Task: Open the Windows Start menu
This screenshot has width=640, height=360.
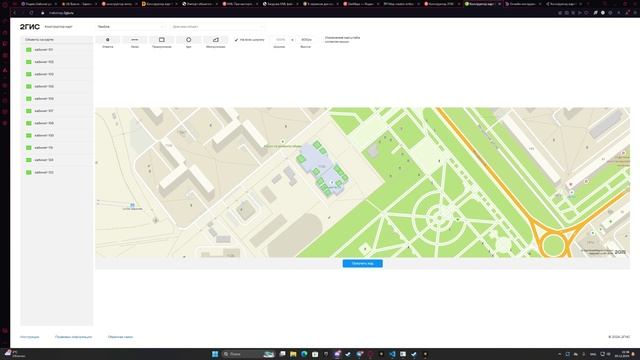Action: pos(215,354)
